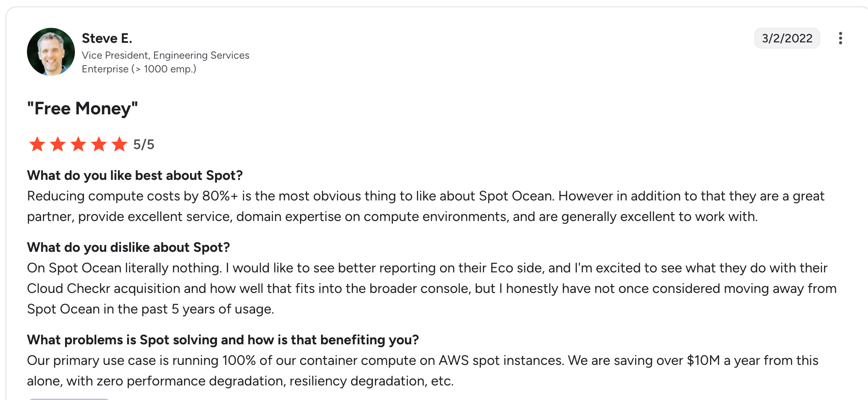Click the "Enterprise (> 1000 emp.)" company size
Image resolution: width=868 pixels, height=400 pixels.
click(x=139, y=69)
